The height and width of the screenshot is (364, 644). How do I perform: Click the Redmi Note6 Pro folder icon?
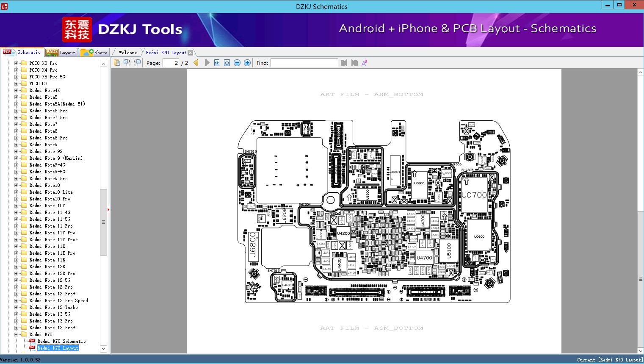[x=24, y=111]
